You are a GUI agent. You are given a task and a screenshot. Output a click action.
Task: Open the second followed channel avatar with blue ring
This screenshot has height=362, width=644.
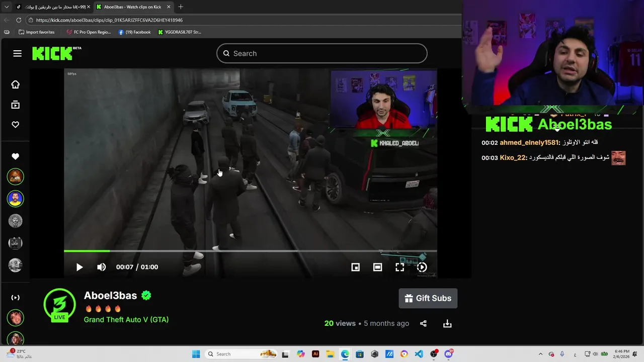pos(16,199)
